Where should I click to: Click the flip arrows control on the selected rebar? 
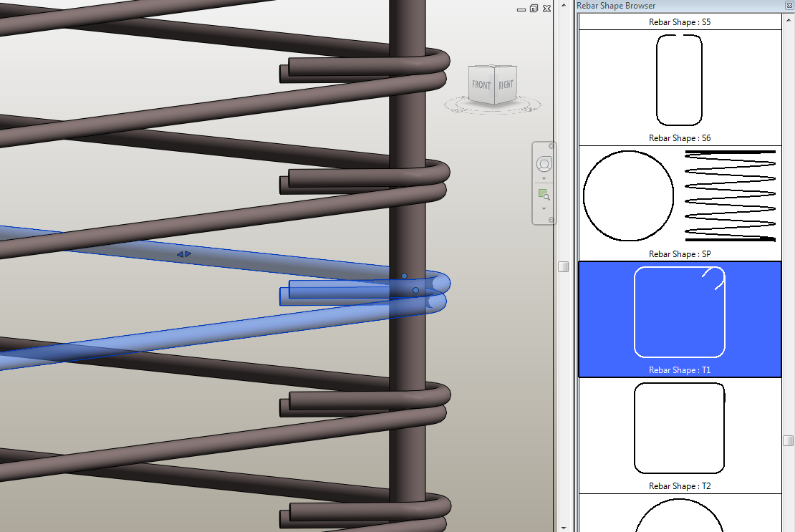[x=183, y=254]
